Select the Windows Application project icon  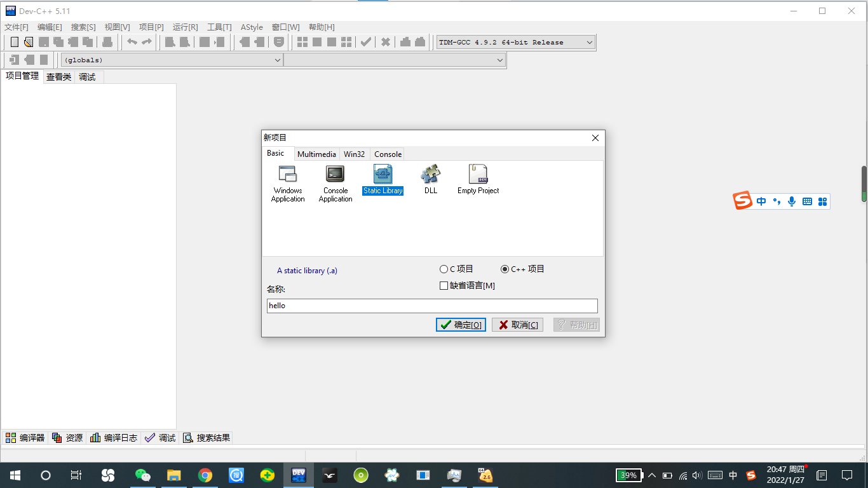coord(288,184)
